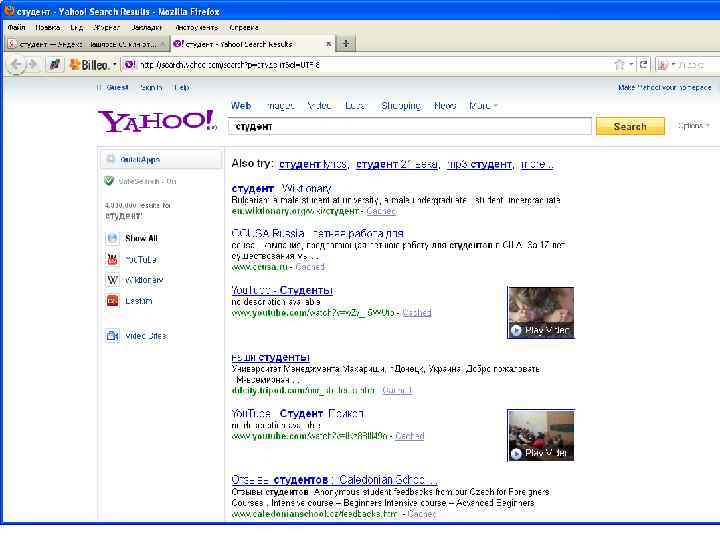The height and width of the screenshot is (540, 720).
Task: Click the browser Forward arrow button
Action: [x=32, y=65]
